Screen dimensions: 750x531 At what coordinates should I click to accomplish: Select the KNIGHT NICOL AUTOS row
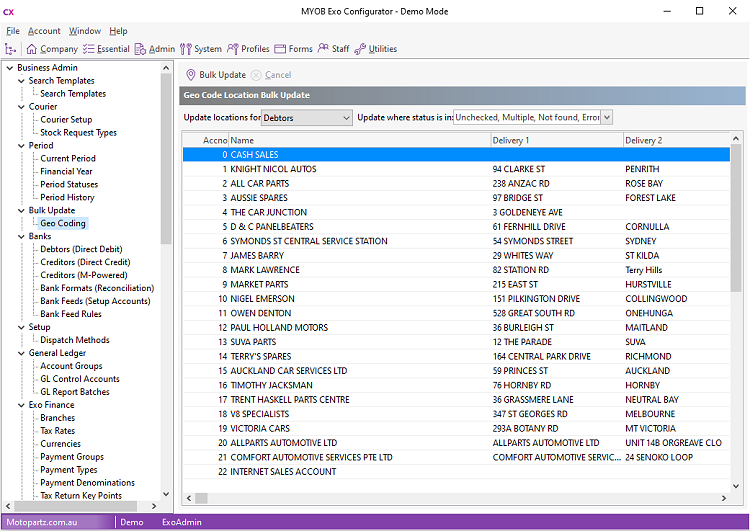(456, 169)
